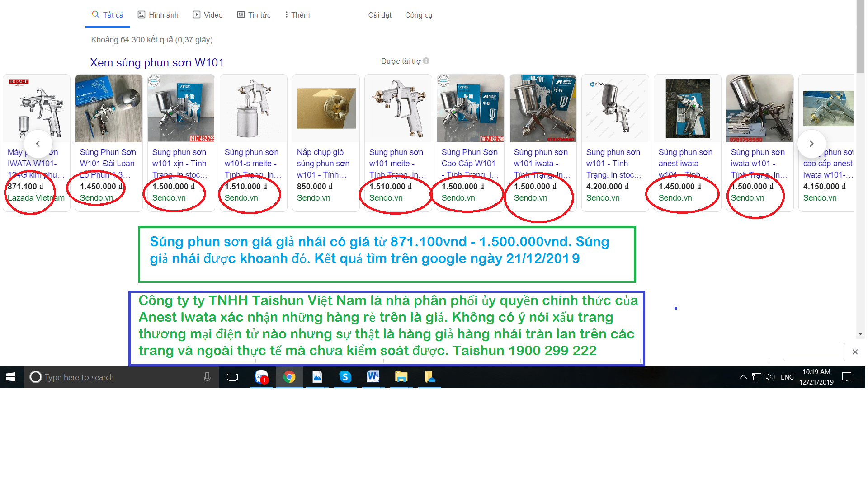The width and height of the screenshot is (868, 488).
Task: Click the Skype taskbar icon
Action: 344,376
